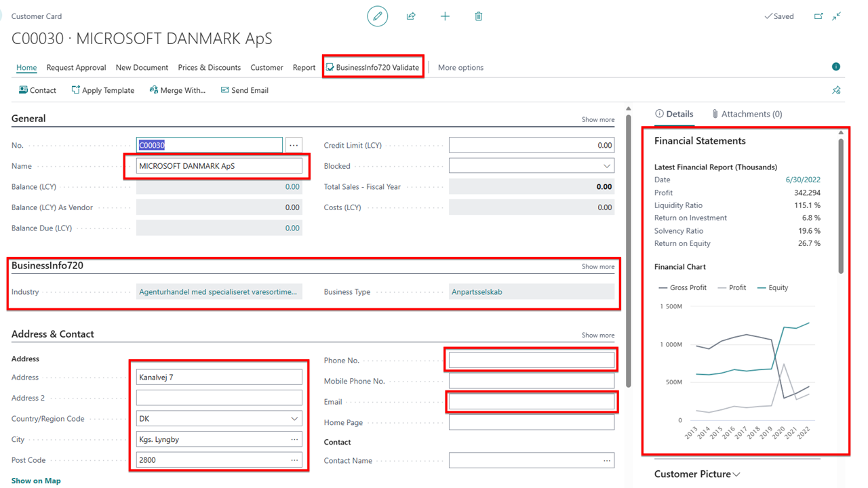Click the Financial Statements heading

pos(700,141)
